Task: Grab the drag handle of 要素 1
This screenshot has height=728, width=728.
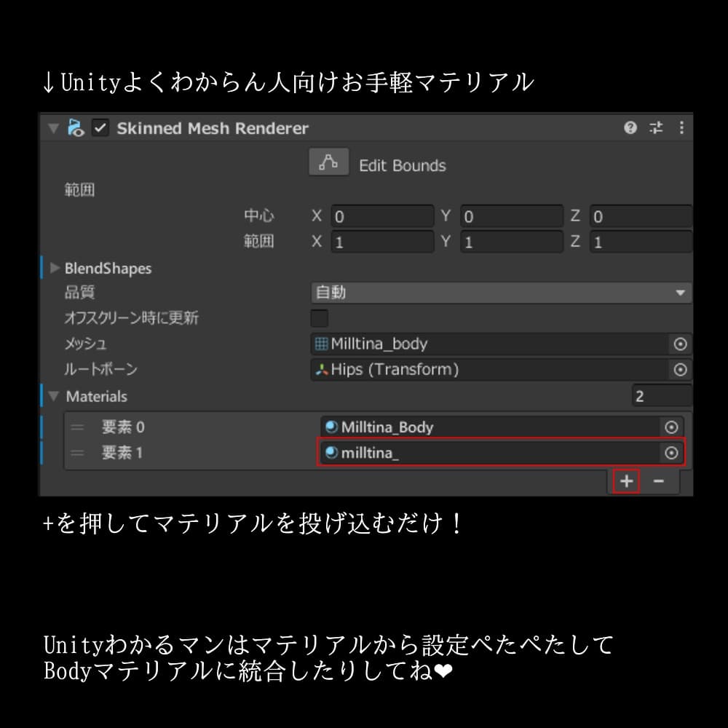Action: 78,453
